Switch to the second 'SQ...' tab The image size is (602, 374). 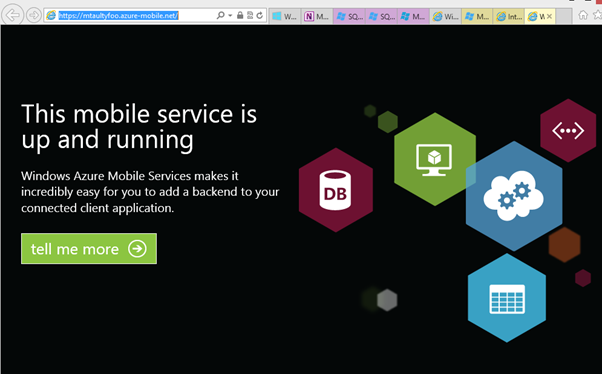(x=382, y=16)
